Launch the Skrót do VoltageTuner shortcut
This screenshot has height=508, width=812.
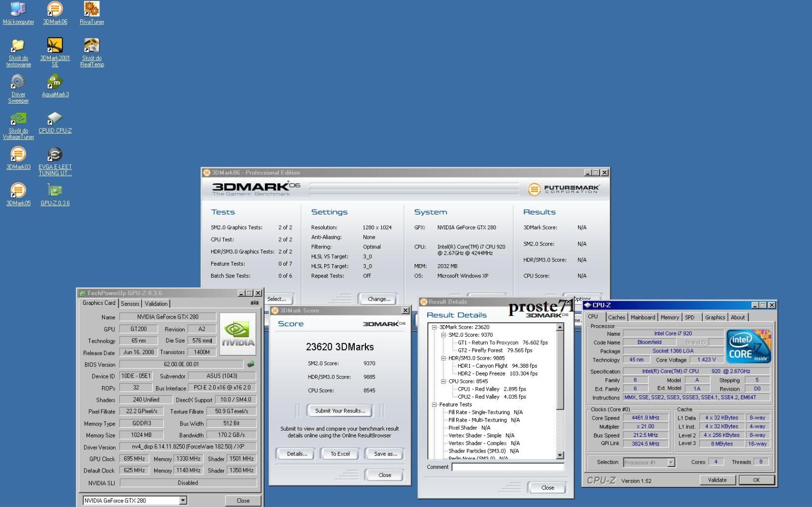pyautogui.click(x=18, y=125)
